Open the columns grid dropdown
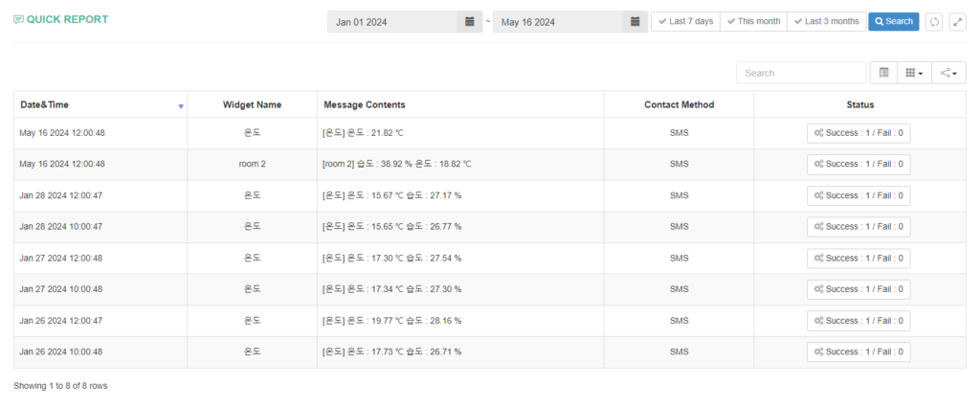The image size is (980, 408). (x=914, y=73)
